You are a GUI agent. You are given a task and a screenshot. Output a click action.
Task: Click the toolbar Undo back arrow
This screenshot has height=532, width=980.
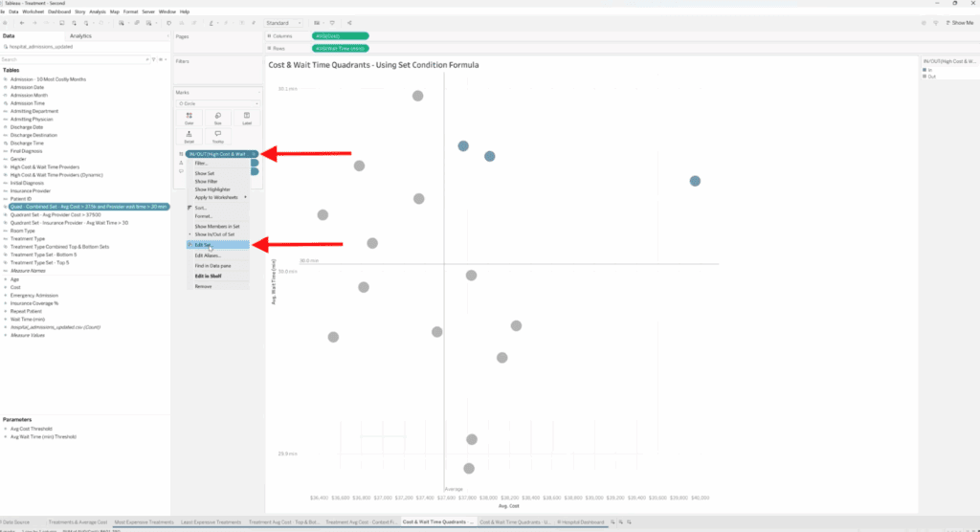click(x=22, y=23)
